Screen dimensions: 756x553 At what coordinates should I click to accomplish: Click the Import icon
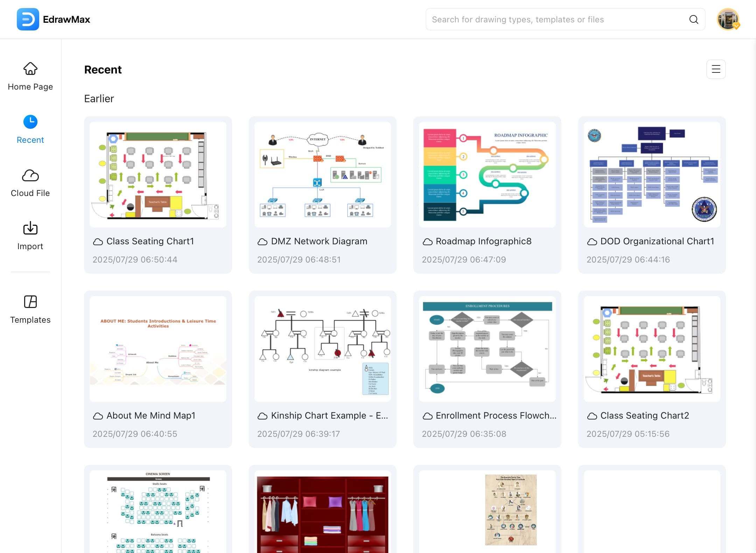(30, 229)
